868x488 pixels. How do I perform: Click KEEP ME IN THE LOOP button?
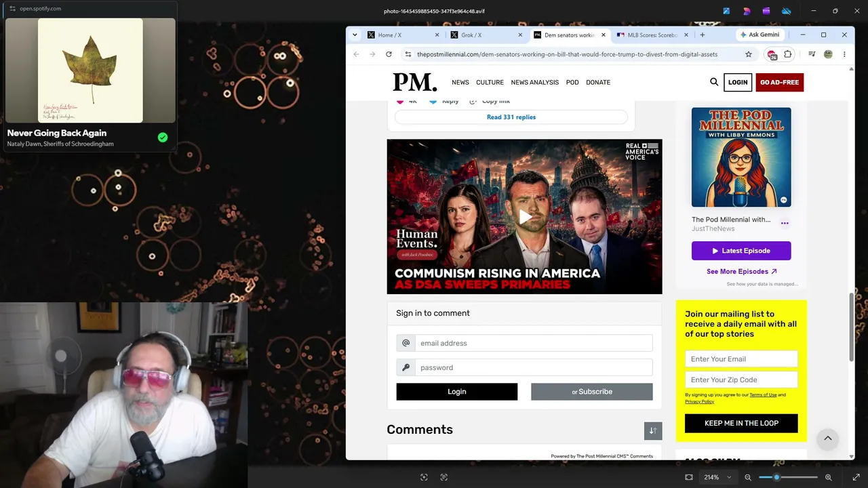coord(741,423)
